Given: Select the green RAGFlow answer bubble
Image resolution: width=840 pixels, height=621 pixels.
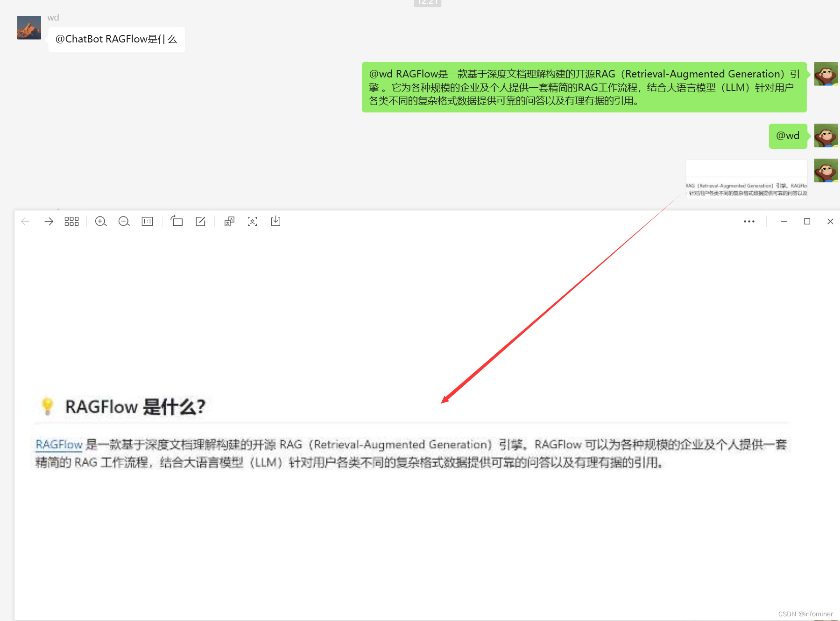Looking at the screenshot, I should [x=584, y=87].
